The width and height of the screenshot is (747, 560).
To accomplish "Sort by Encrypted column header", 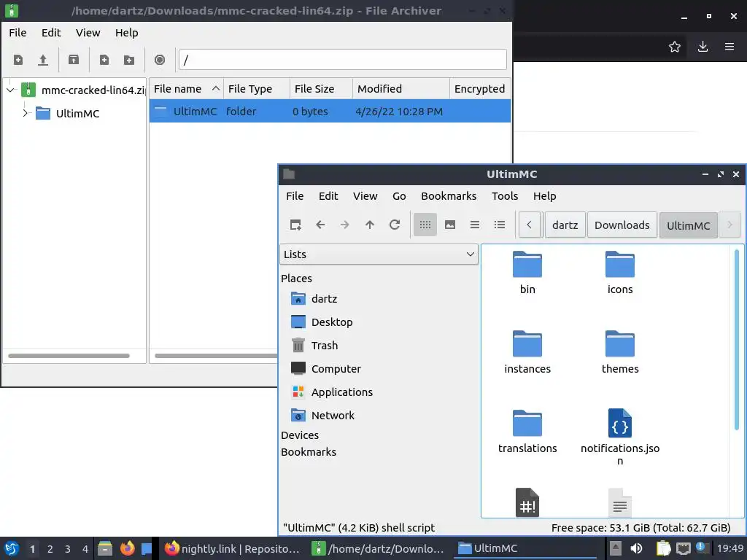I will click(480, 89).
